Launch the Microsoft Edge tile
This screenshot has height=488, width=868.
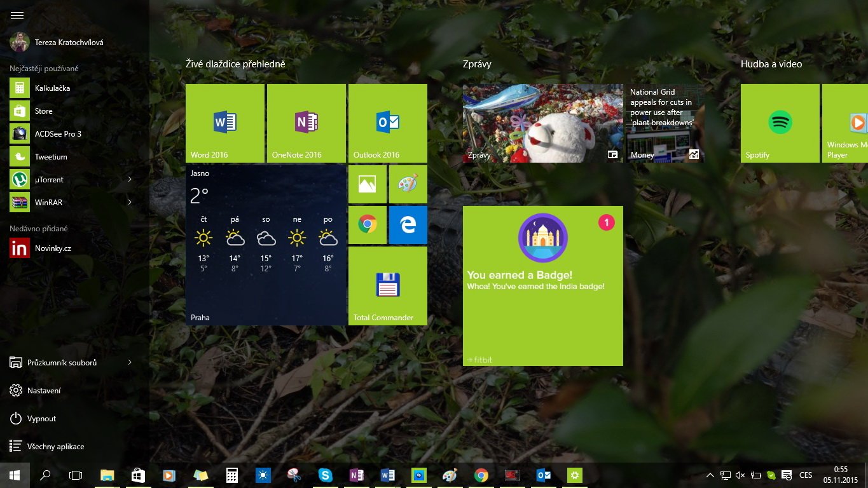[x=408, y=225]
